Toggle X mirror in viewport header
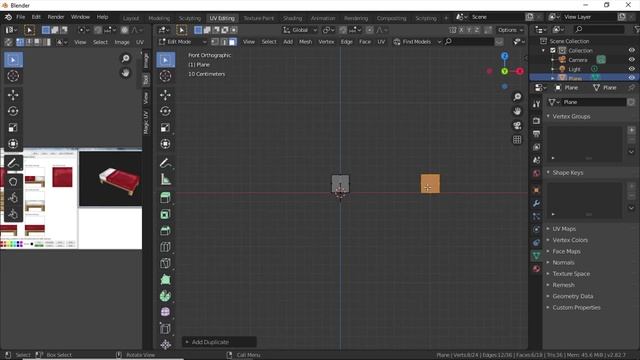 [x=461, y=30]
